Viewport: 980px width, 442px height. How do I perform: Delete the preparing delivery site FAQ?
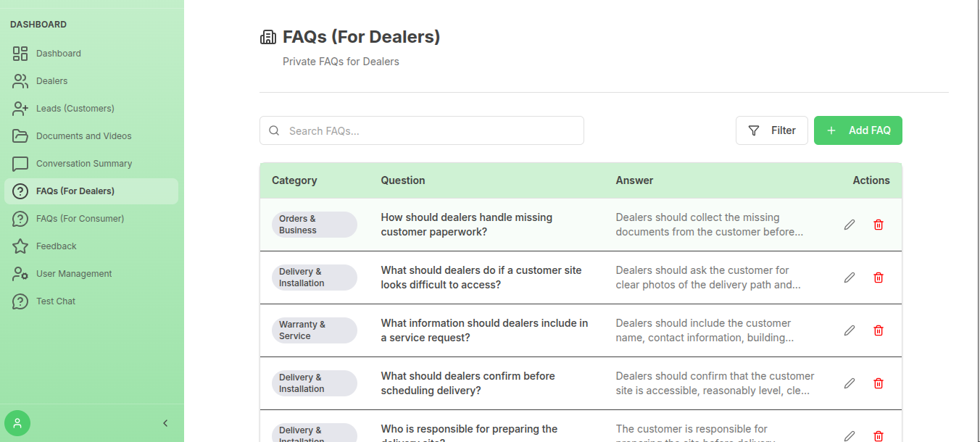click(x=879, y=435)
